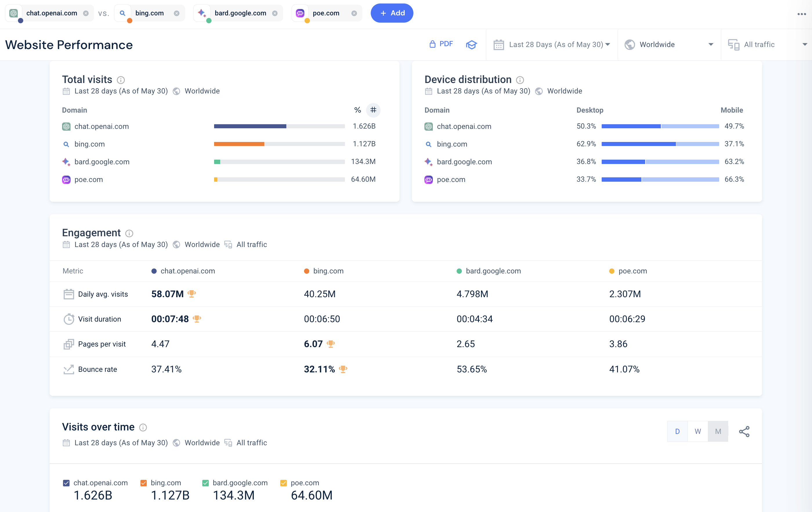812x512 pixels.
Task: Select daily granularity D tab
Action: tap(677, 431)
